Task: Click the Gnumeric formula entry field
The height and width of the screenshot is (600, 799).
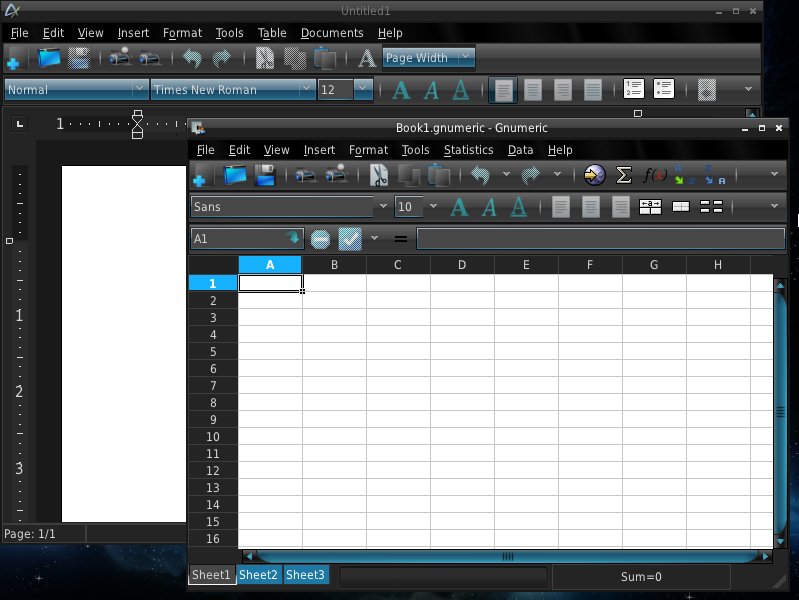Action: (600, 239)
